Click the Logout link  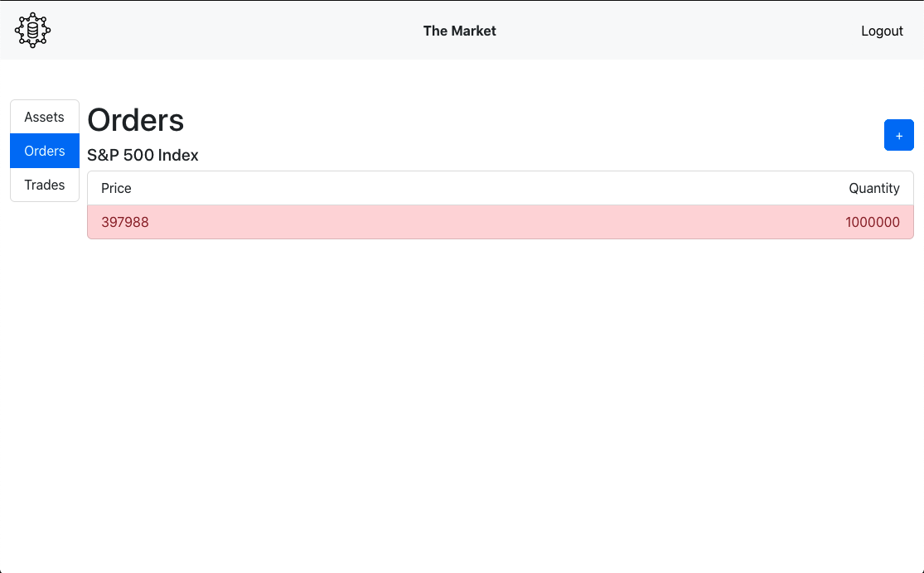pos(881,31)
